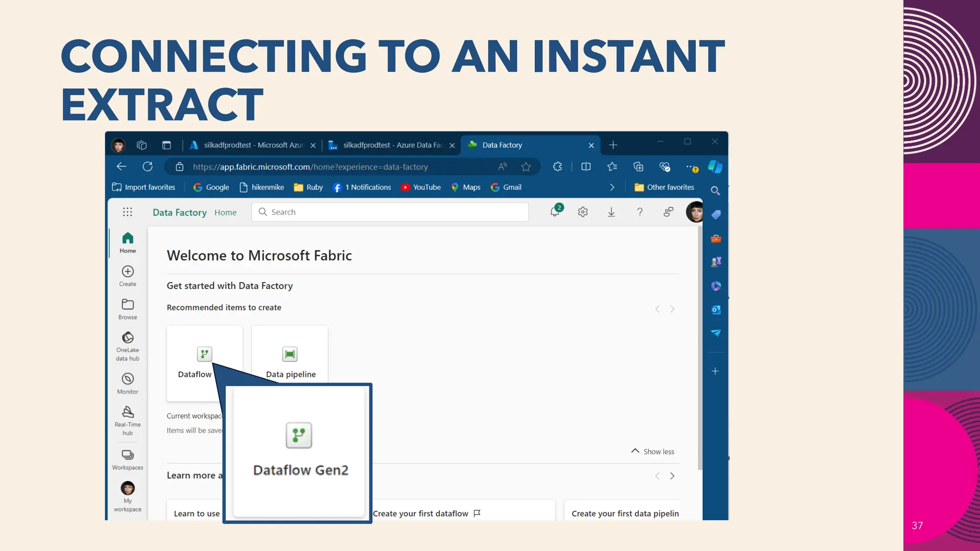Screen dimensions: 980x551
Task: Open Browse in the left navigation
Action: [x=128, y=309]
